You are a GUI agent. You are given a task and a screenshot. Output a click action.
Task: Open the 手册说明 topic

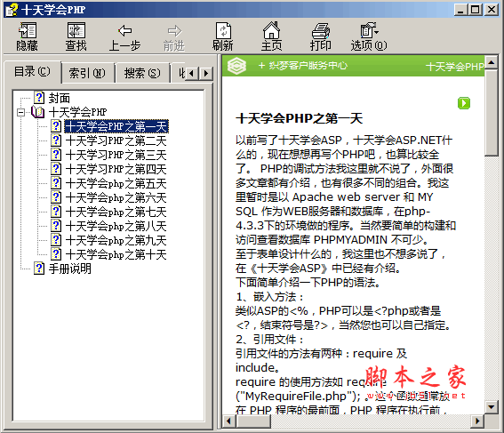pyautogui.click(x=69, y=269)
